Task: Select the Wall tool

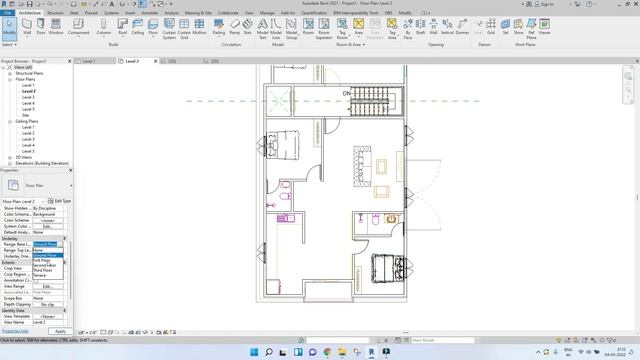Action: [27, 27]
